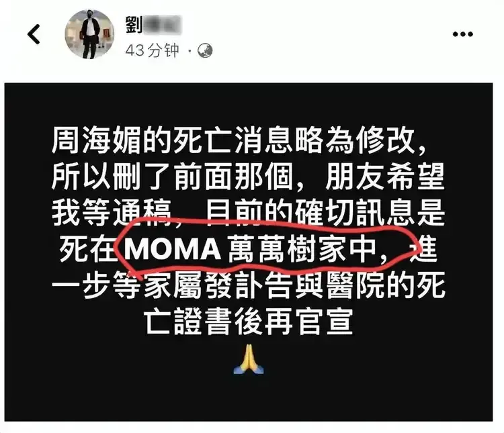Open the black post image in full view
The height and width of the screenshot is (433, 504).
tap(249, 252)
